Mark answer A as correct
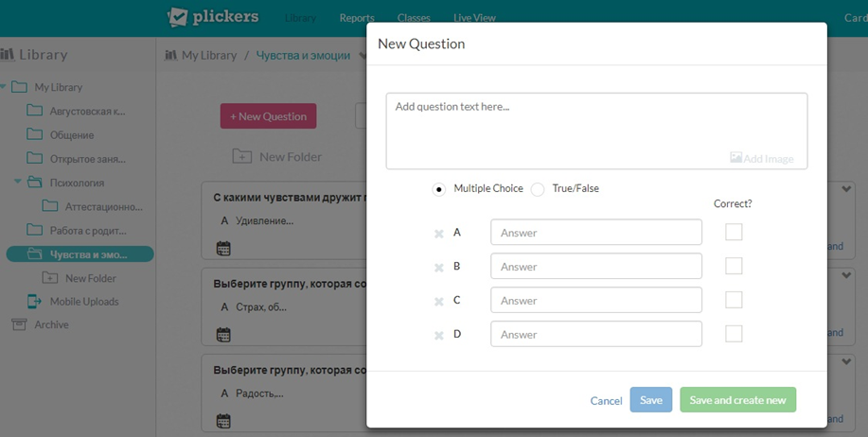This screenshot has width=868, height=437. 734,232
